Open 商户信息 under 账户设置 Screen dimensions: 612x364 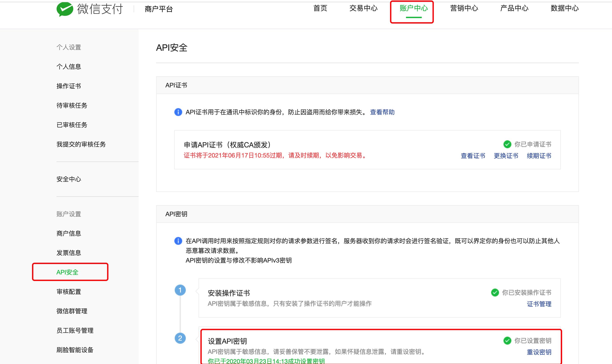tap(69, 233)
